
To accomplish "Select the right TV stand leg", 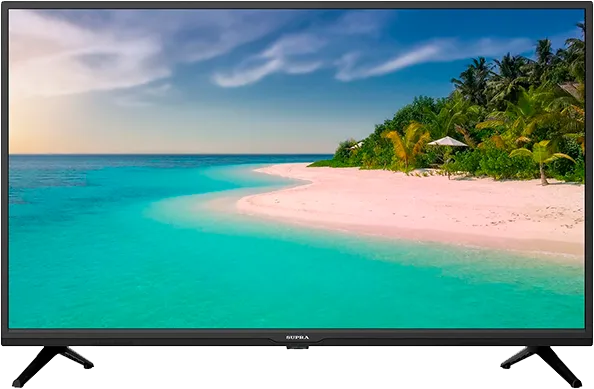I will (541, 366).
